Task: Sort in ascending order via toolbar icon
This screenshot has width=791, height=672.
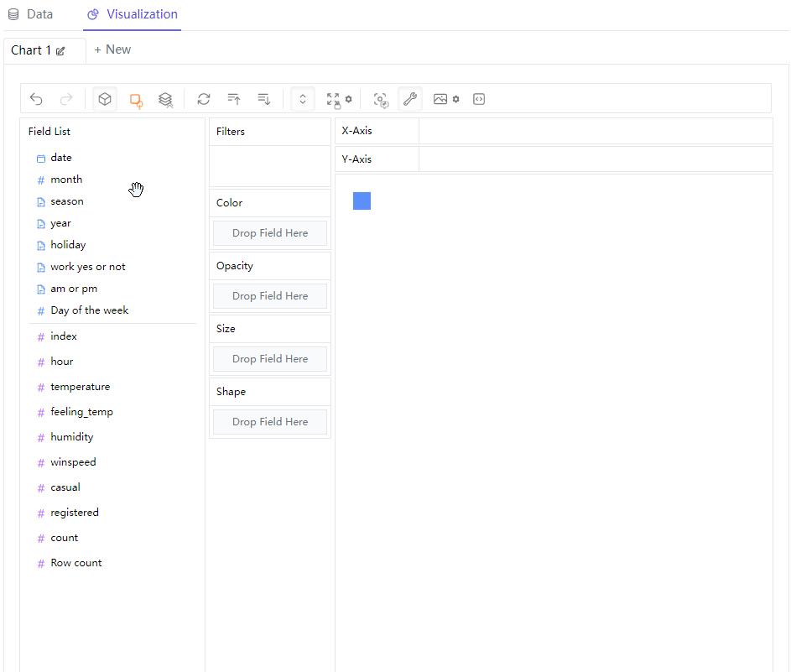Action: click(x=233, y=99)
